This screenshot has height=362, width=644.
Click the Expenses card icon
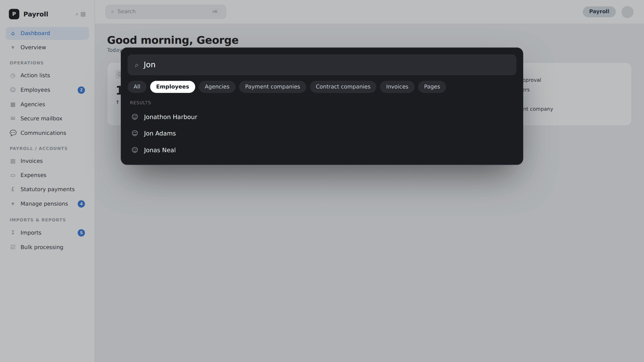13,175
